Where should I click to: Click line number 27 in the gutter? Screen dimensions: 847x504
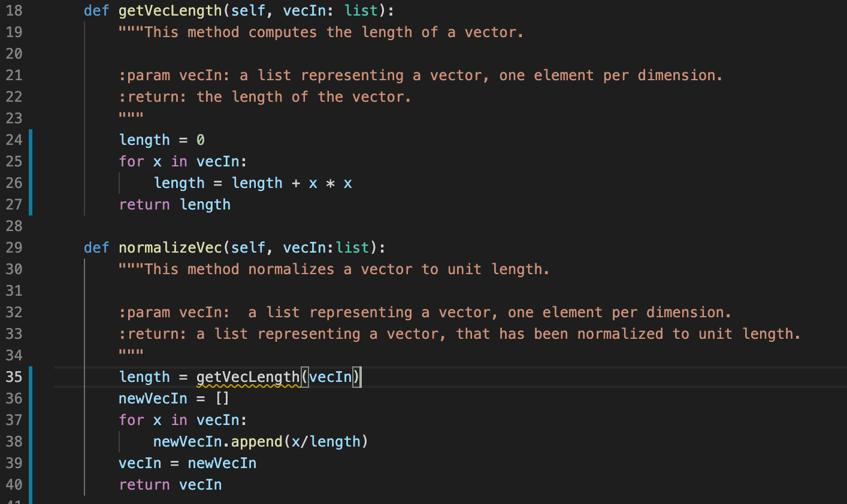click(14, 204)
